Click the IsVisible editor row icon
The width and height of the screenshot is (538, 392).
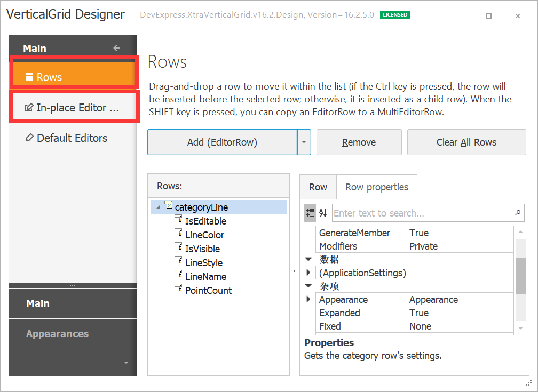[178, 246]
